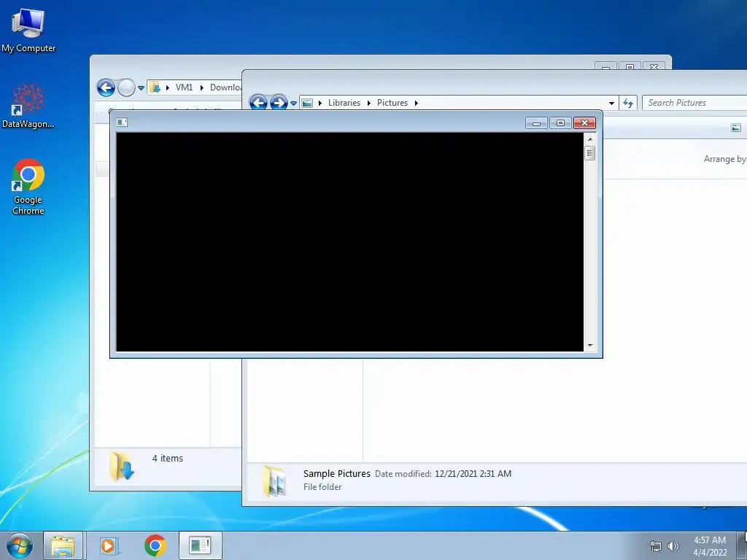
Task: Expand arrow after VM1 in Downloads breadcrumb
Action: point(202,87)
